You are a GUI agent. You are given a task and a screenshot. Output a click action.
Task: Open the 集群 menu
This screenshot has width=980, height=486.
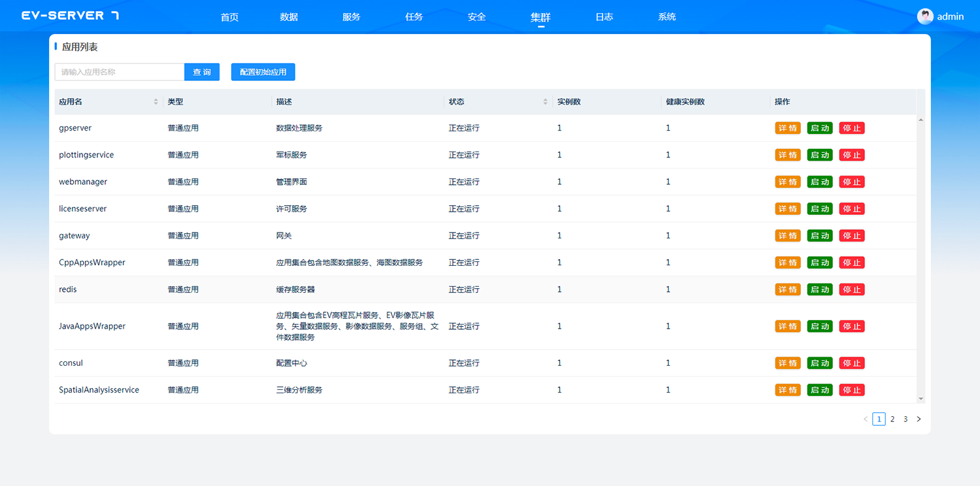click(540, 17)
